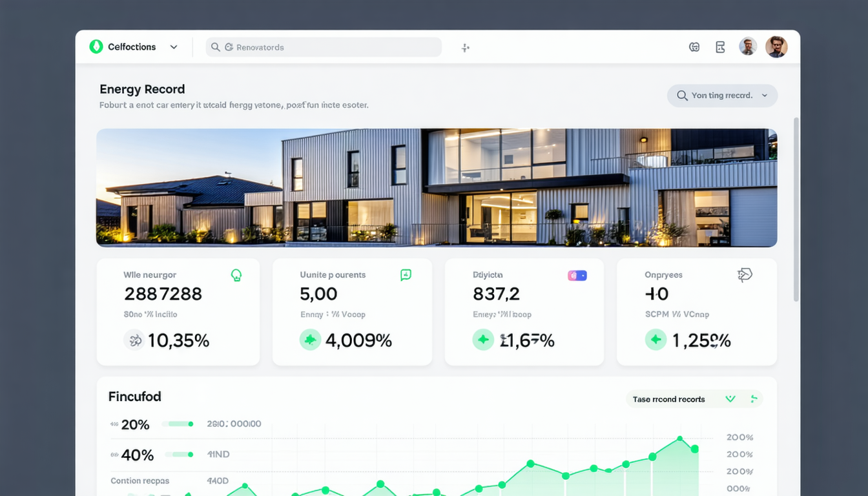
Task: Open the chat icon in the header
Action: coord(694,46)
